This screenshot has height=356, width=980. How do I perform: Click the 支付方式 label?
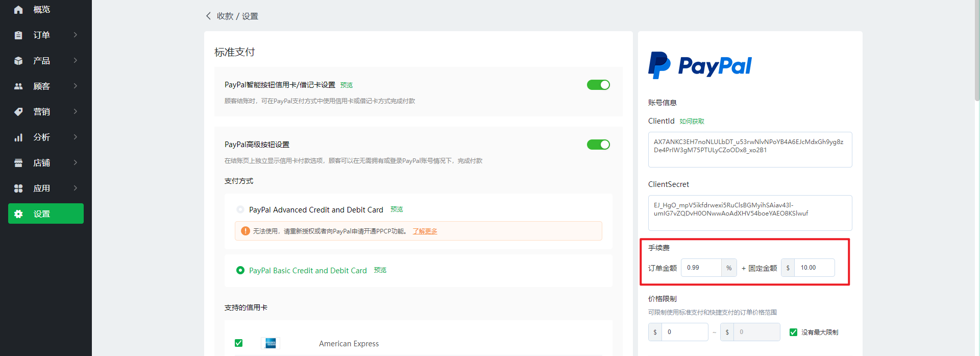point(239,181)
